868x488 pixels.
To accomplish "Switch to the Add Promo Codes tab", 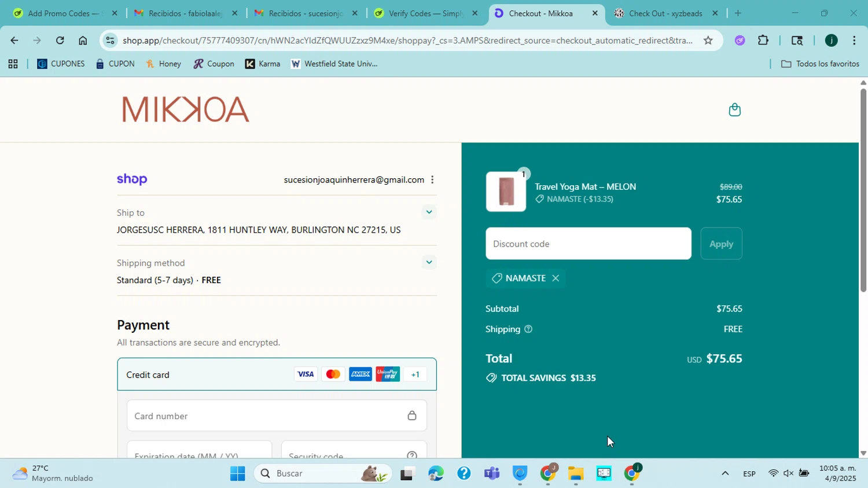I will coord(64,13).
